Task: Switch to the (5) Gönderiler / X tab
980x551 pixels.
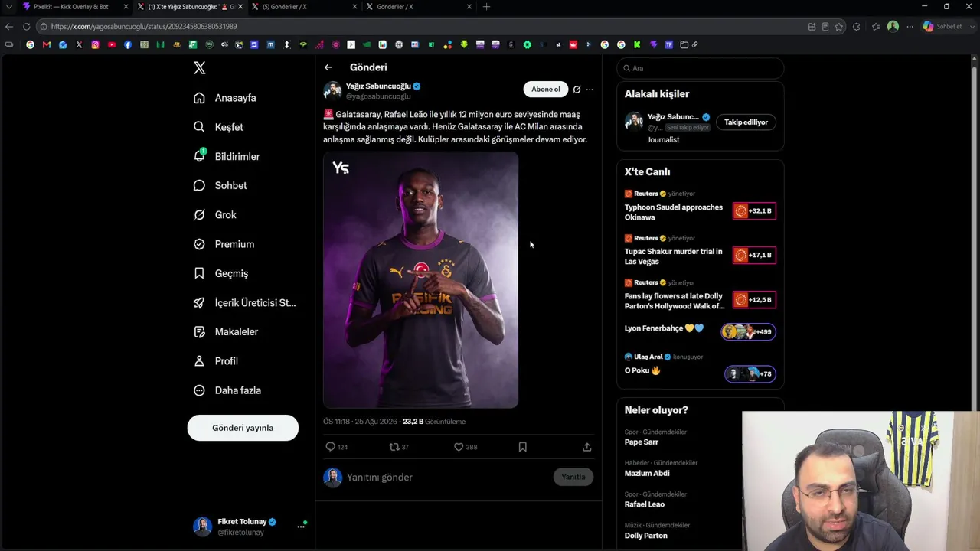Action: [305, 7]
